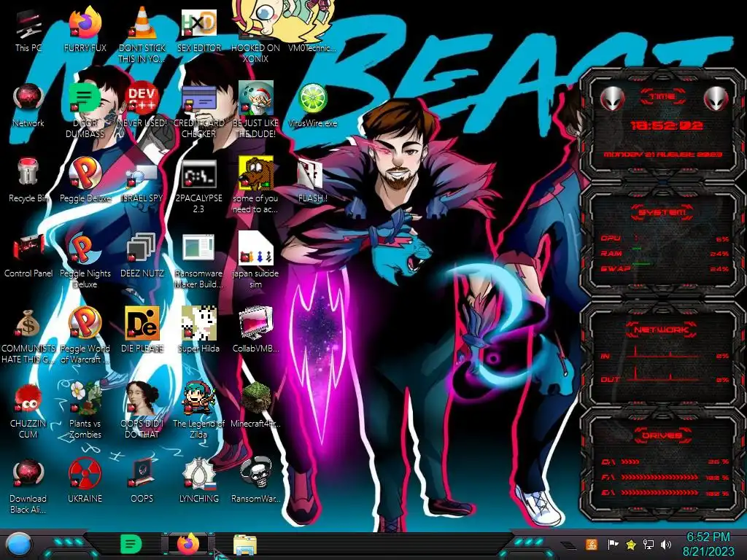Open File Explorer from the taskbar
Screen dimensions: 747x560
tap(245, 545)
